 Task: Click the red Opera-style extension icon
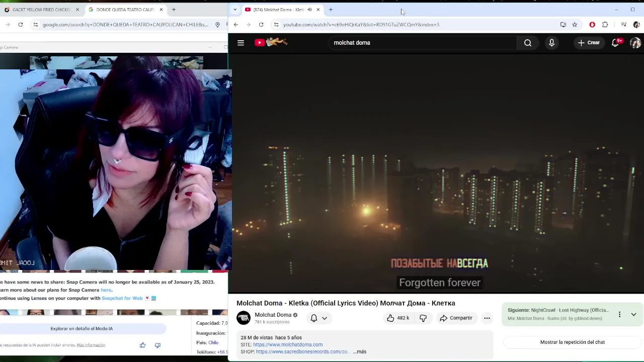(x=592, y=25)
